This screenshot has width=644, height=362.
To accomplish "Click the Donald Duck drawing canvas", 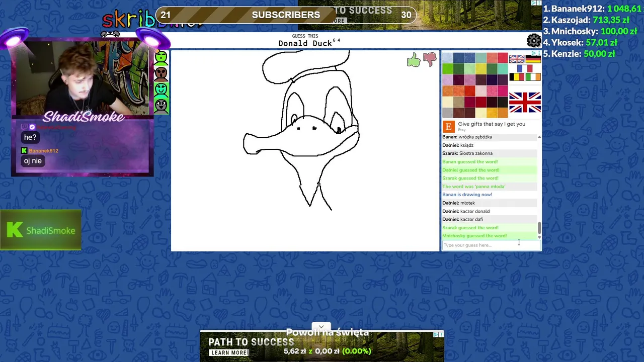I will click(305, 151).
